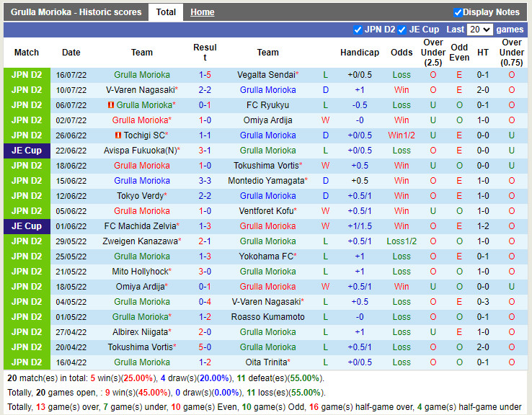Open Avispa Fukuoka team page
This screenshot has height=415, width=532.
140,151
